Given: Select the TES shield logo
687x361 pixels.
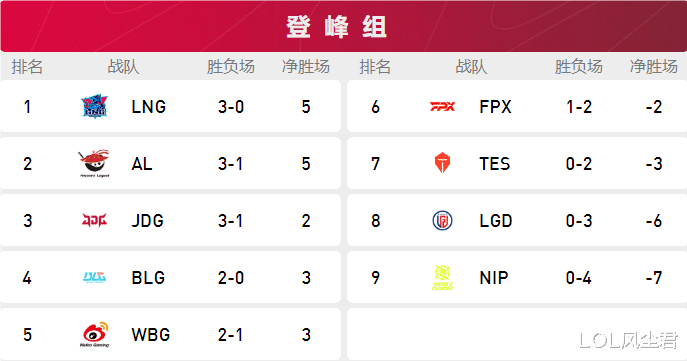Looking at the screenshot, I should (442, 163).
